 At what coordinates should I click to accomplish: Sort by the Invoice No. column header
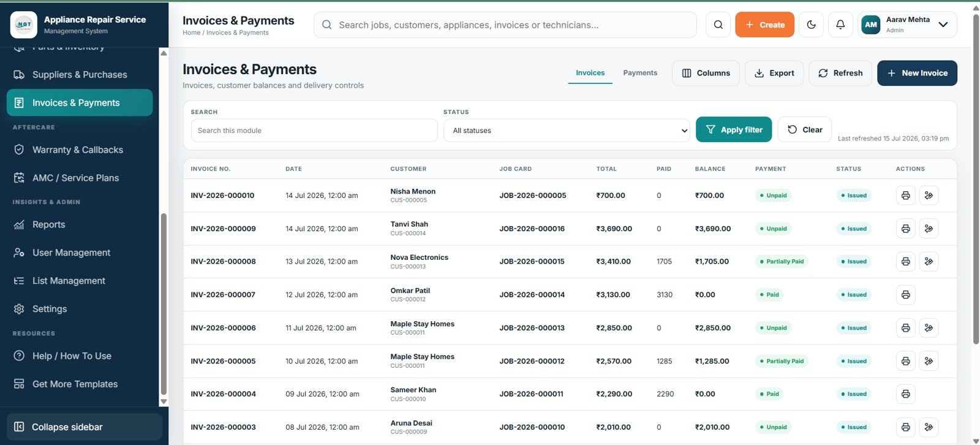pyautogui.click(x=211, y=169)
